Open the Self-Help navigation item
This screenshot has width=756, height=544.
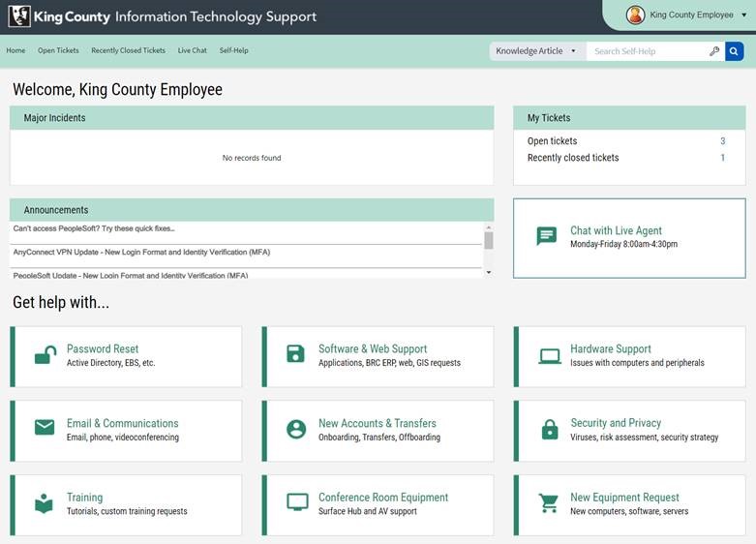(233, 50)
